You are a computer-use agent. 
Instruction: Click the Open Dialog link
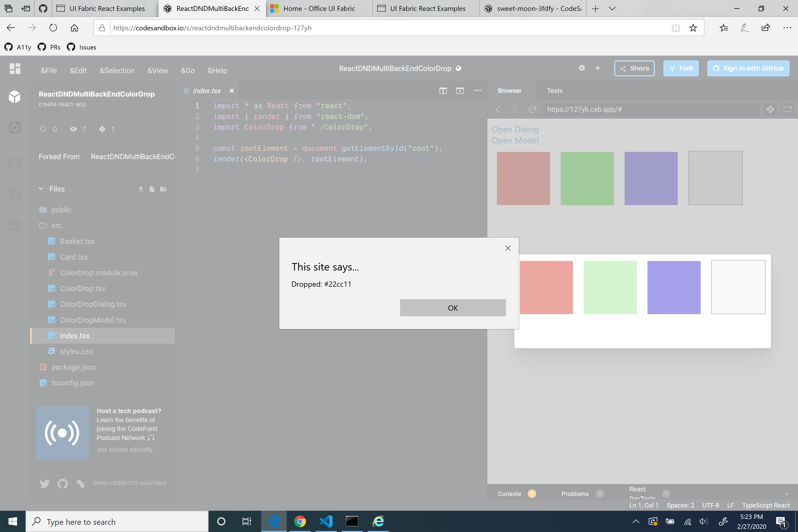(515, 129)
